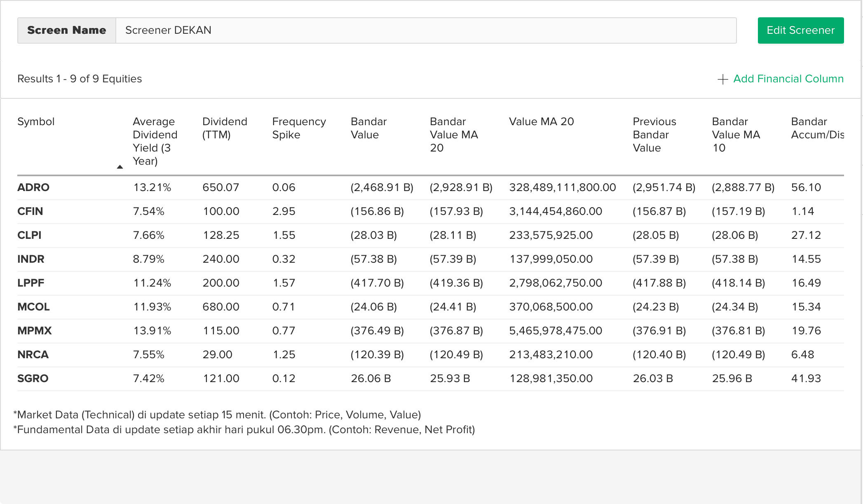This screenshot has height=504, width=863.
Task: Open the CLPI stock symbol
Action: tap(29, 235)
